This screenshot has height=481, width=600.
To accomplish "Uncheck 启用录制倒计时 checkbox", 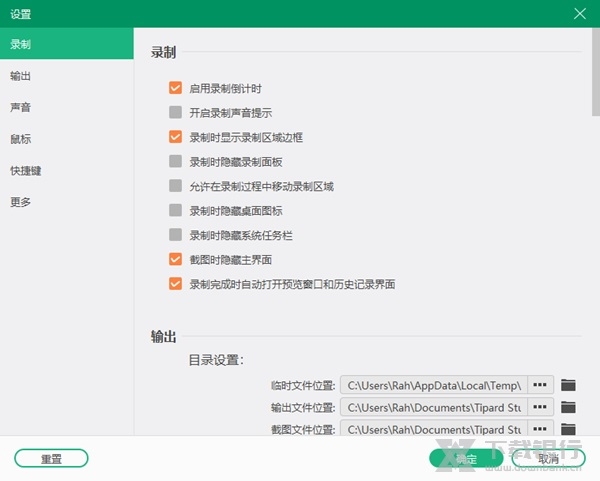I will pos(175,88).
